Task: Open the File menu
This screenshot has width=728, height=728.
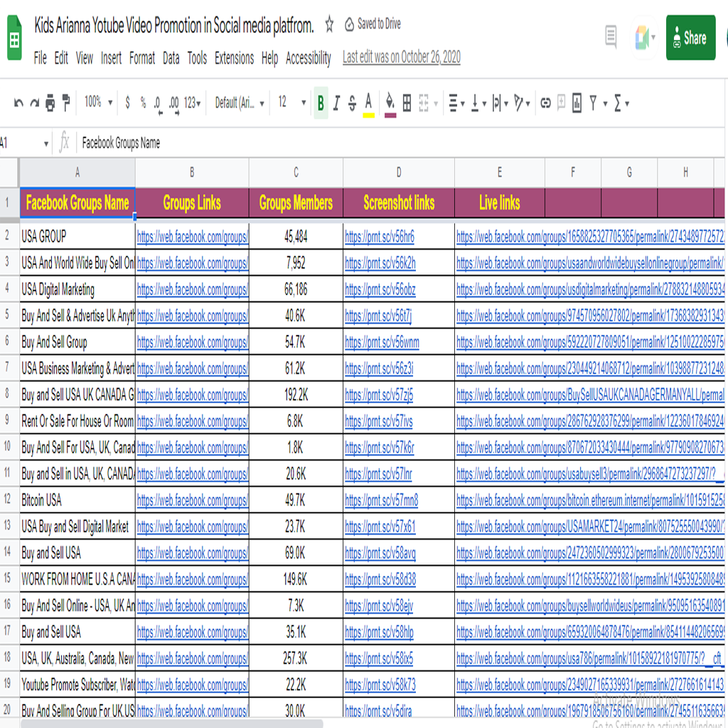Action: coord(41,58)
